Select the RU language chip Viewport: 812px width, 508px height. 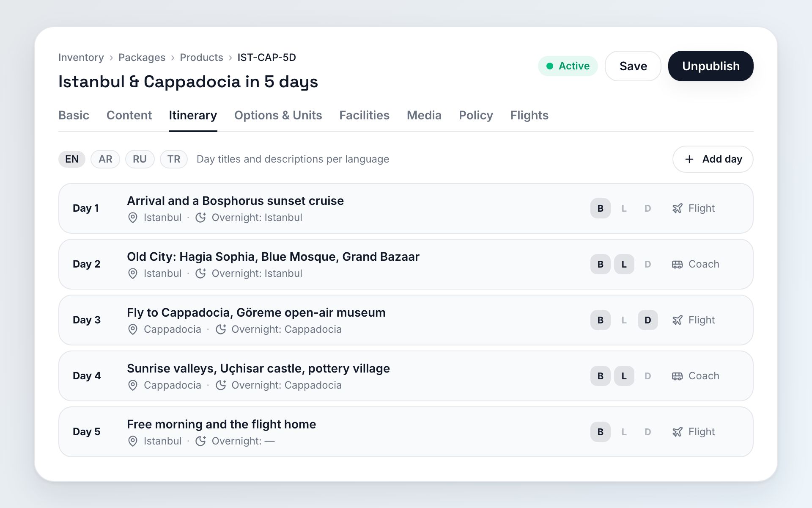(140, 159)
